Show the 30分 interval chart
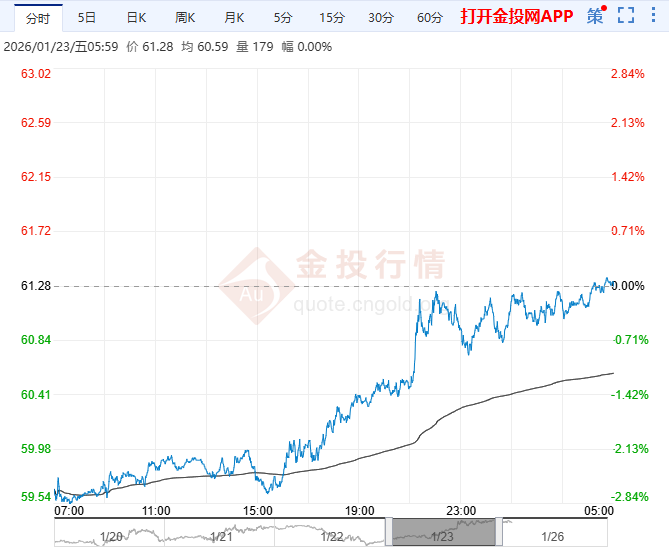Image resolution: width=670 pixels, height=547 pixels. (381, 18)
